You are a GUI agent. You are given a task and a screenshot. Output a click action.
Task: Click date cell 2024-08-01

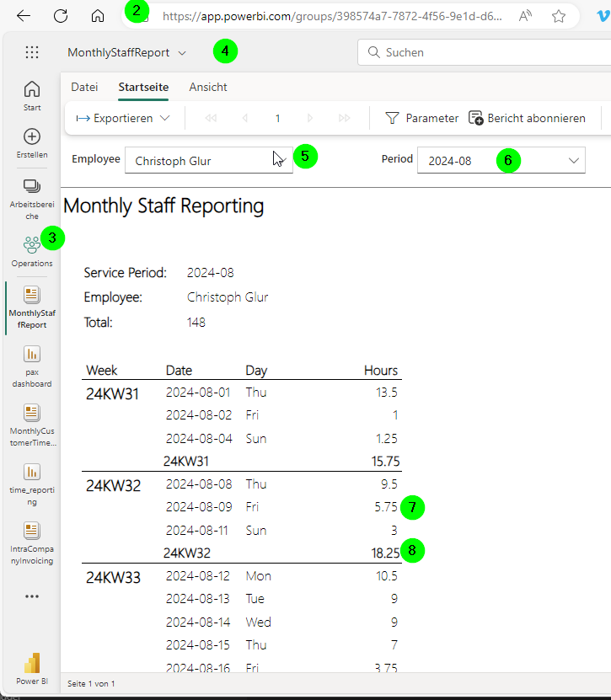click(x=198, y=393)
